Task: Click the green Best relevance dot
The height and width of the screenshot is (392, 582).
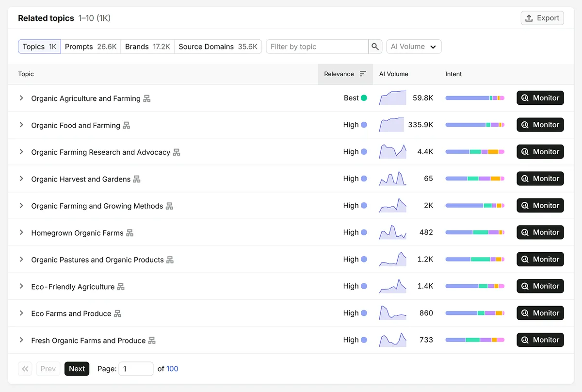Action: pos(364,98)
